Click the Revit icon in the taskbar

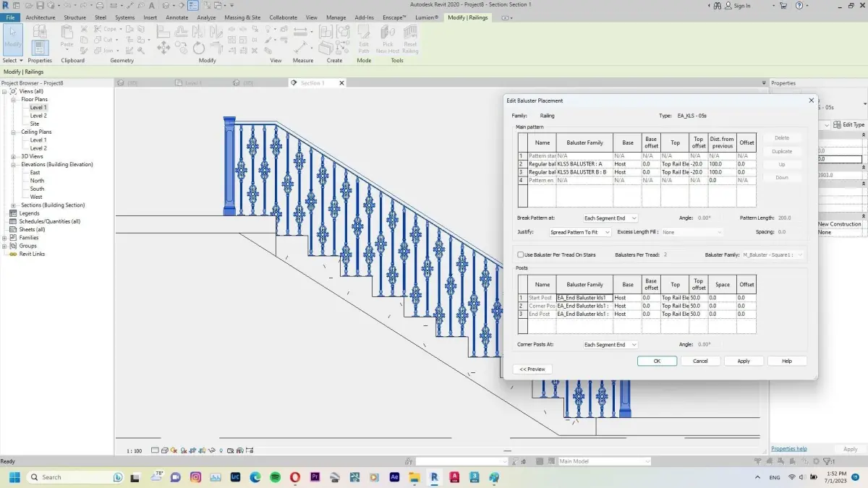coord(434,477)
